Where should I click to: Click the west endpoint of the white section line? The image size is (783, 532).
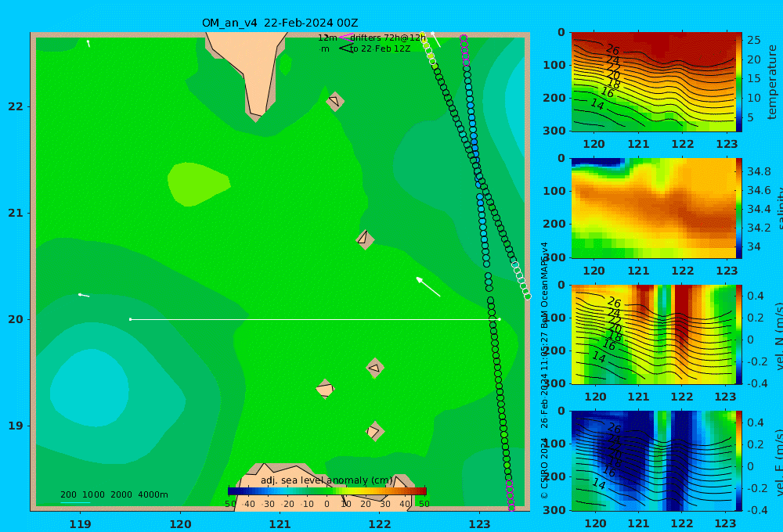[131, 319]
